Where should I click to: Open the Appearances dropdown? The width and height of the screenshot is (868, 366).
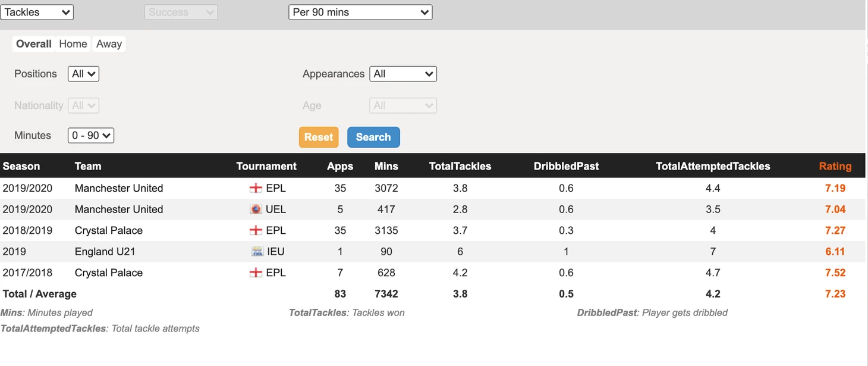(x=403, y=74)
